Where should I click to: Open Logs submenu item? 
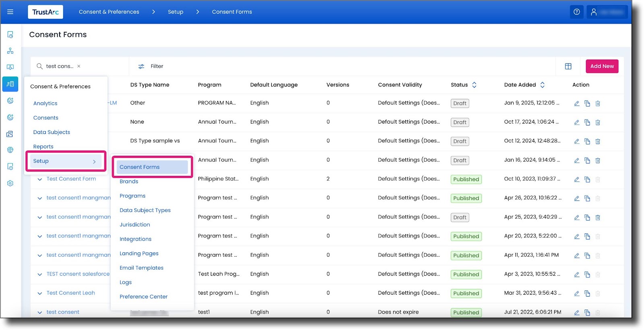point(126,283)
